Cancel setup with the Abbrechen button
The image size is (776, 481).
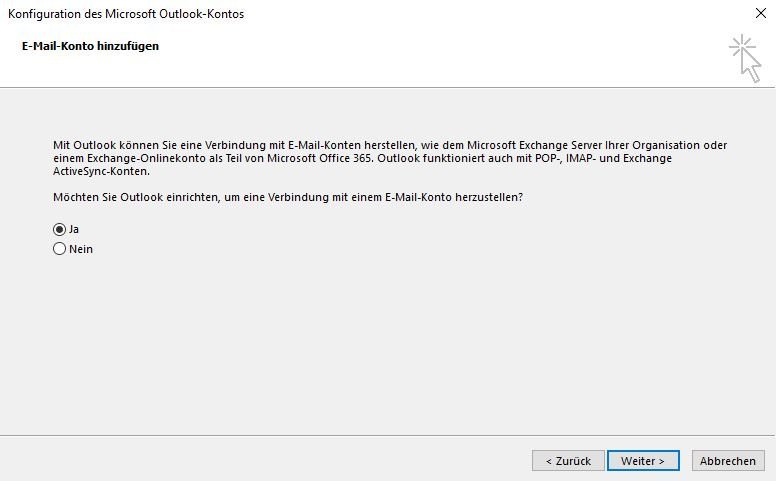click(728, 461)
